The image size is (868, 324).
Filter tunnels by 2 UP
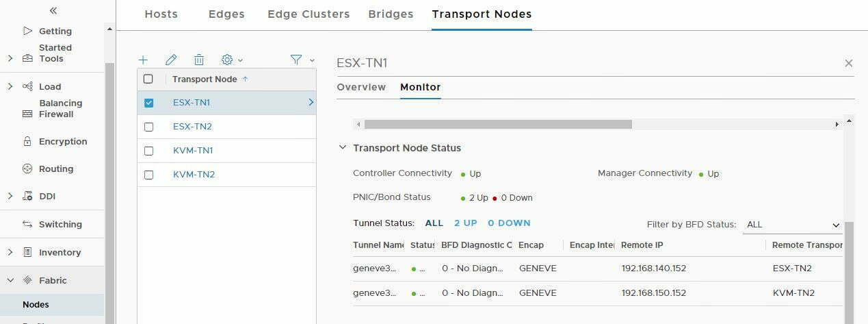(466, 223)
